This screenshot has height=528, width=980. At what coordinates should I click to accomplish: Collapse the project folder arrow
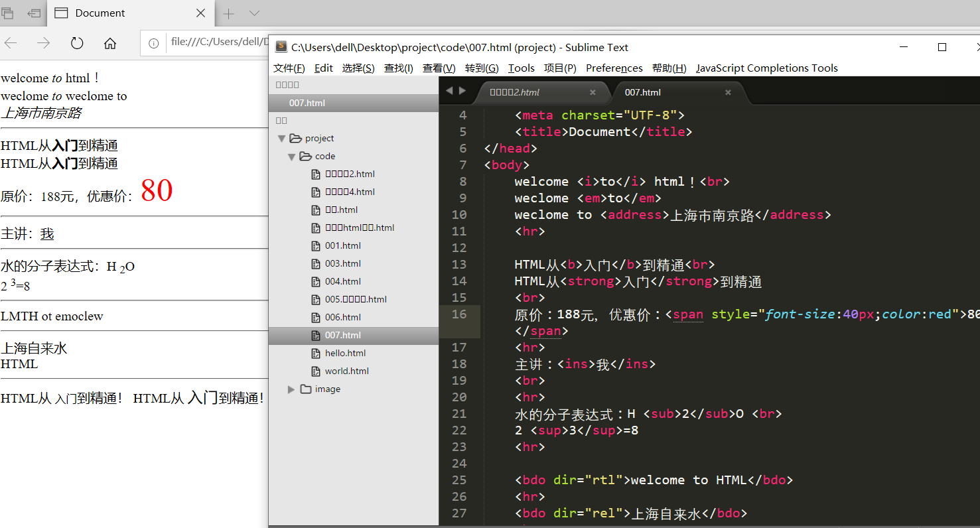[282, 139]
